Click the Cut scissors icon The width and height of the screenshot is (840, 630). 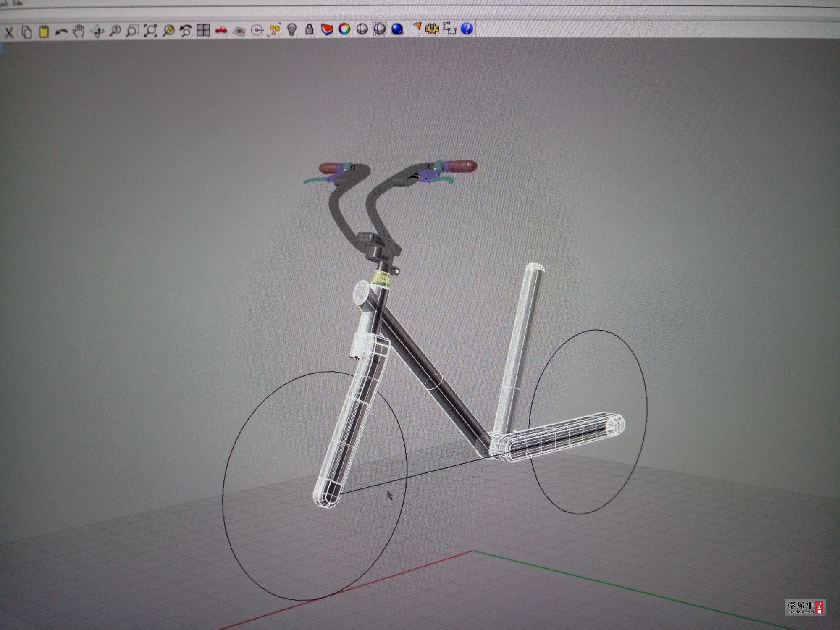(x=9, y=32)
